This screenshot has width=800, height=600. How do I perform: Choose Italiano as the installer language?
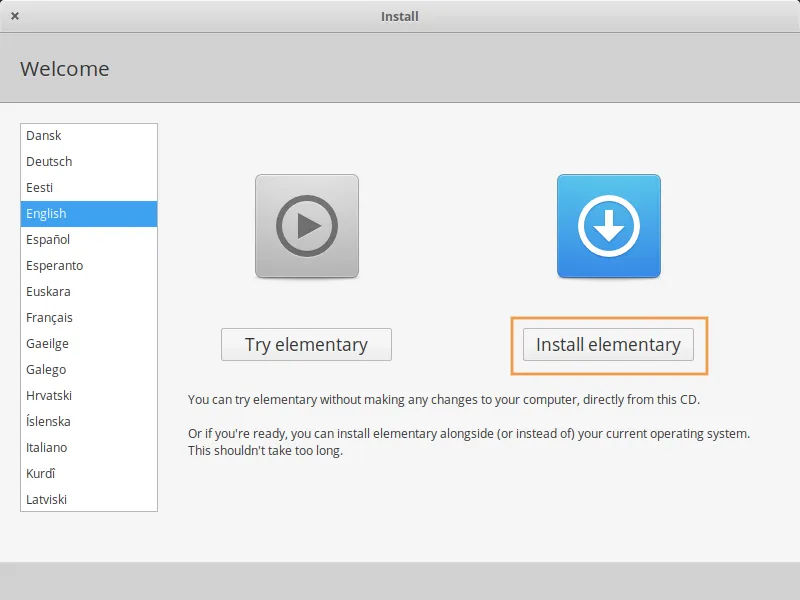[89, 448]
